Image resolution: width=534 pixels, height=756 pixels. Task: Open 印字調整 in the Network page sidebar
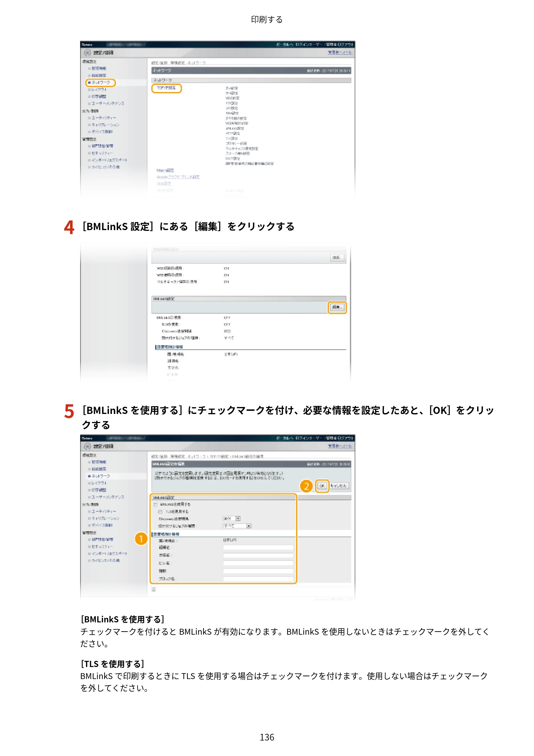(x=99, y=96)
